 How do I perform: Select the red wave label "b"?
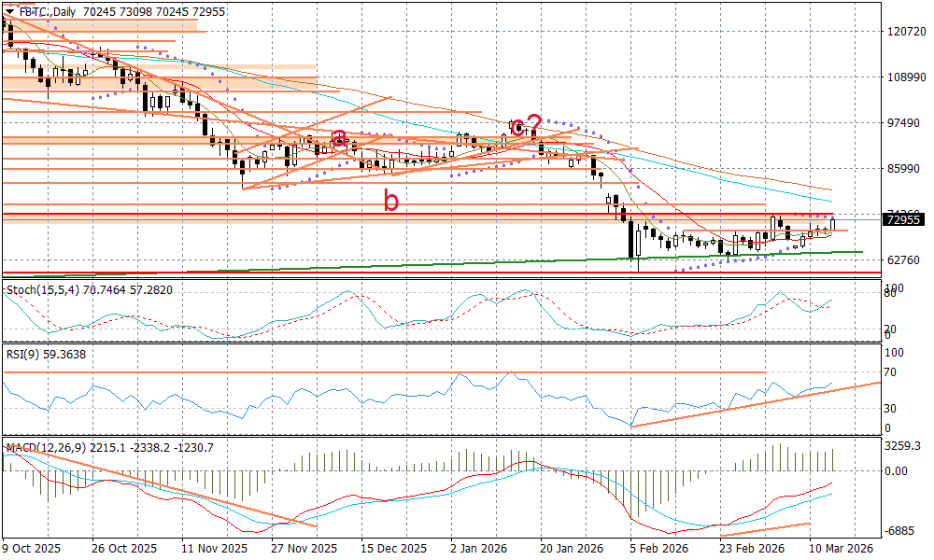(x=391, y=200)
